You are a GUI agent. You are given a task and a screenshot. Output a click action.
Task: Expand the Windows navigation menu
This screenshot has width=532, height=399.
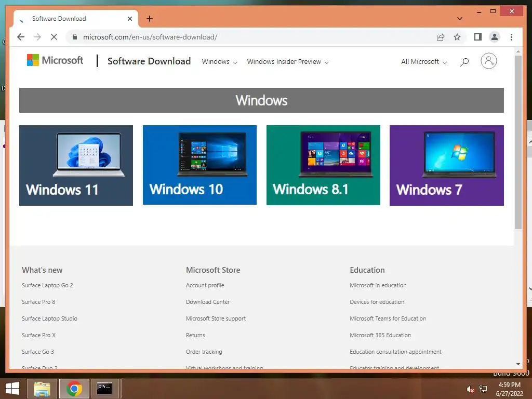219,62
